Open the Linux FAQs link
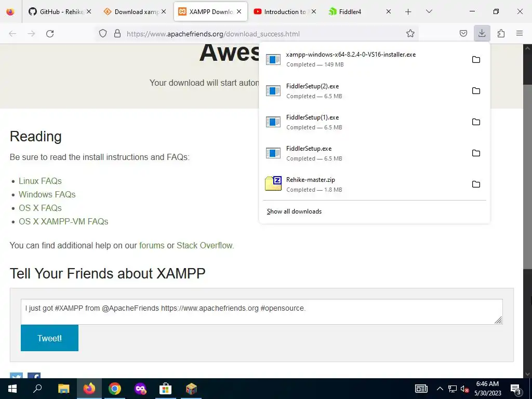The image size is (532, 399). [40, 181]
